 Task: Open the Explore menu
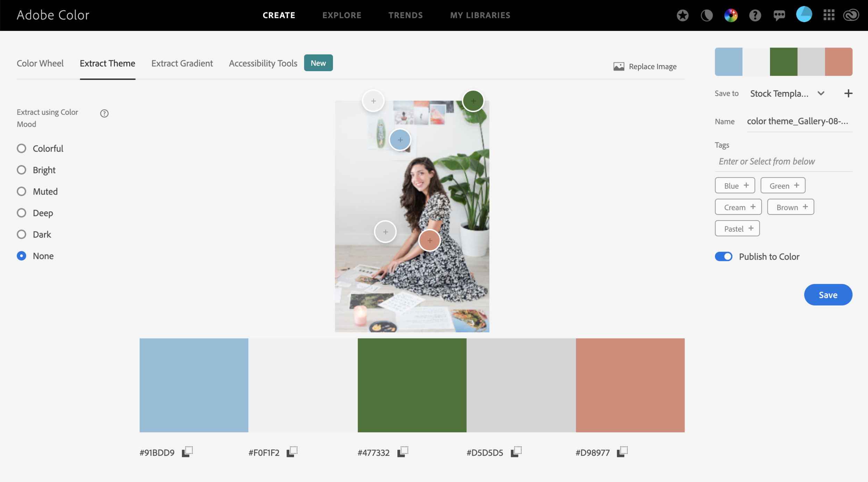click(342, 15)
